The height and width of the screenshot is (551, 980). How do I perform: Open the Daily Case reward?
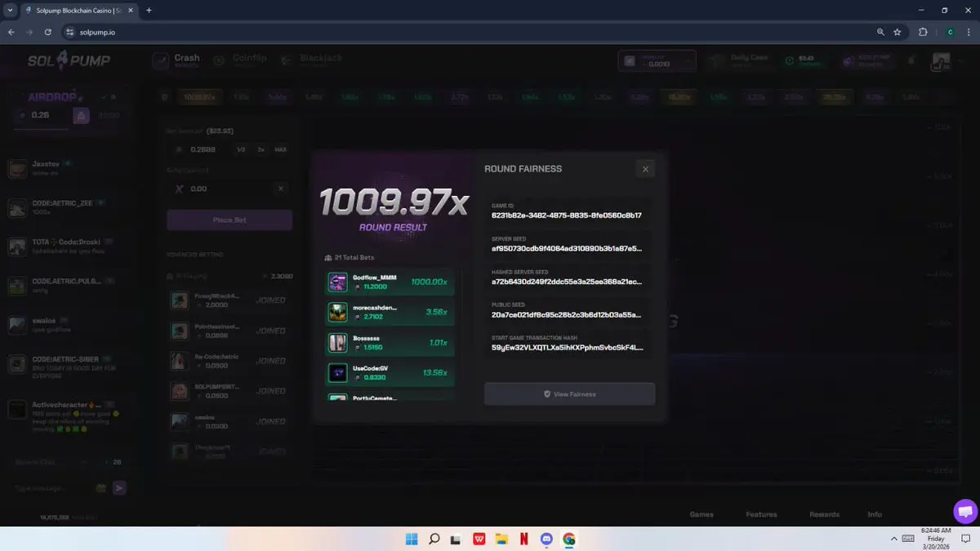(x=739, y=60)
